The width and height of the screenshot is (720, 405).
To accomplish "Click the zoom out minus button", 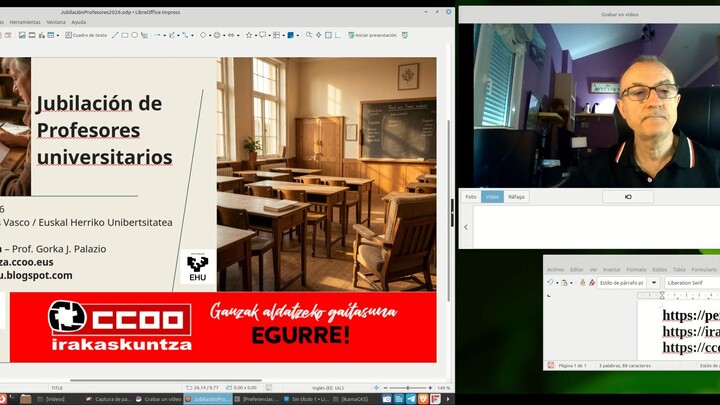I will [385, 388].
